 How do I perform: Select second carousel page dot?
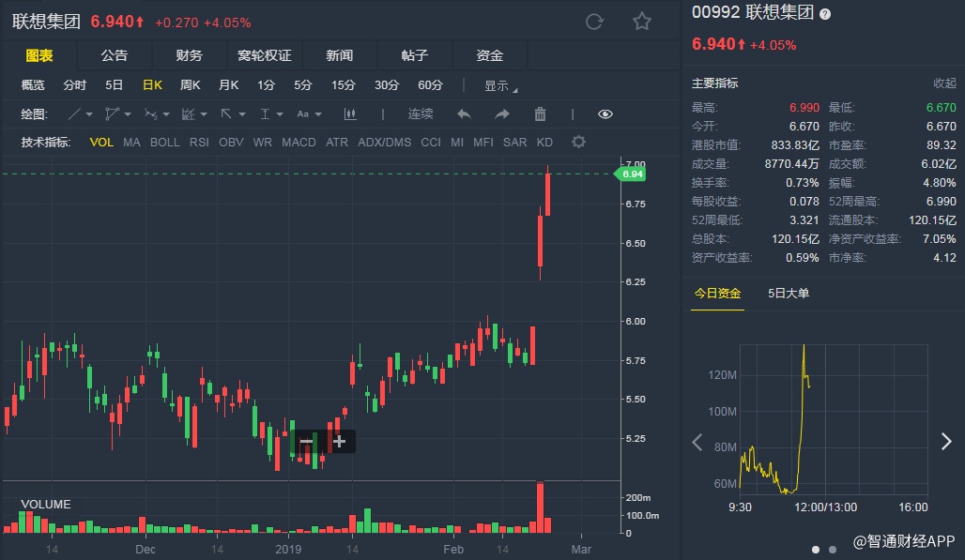(832, 550)
